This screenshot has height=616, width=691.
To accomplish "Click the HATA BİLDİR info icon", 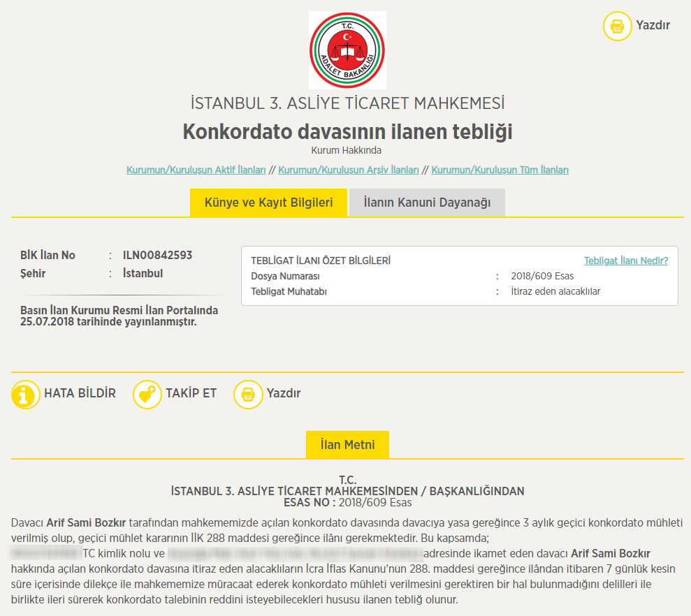I will coord(26,394).
